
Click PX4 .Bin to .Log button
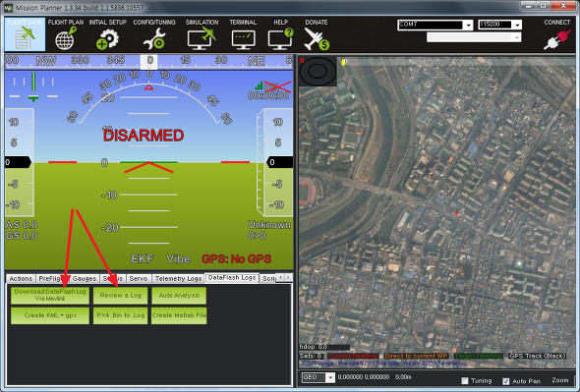pyautogui.click(x=120, y=315)
